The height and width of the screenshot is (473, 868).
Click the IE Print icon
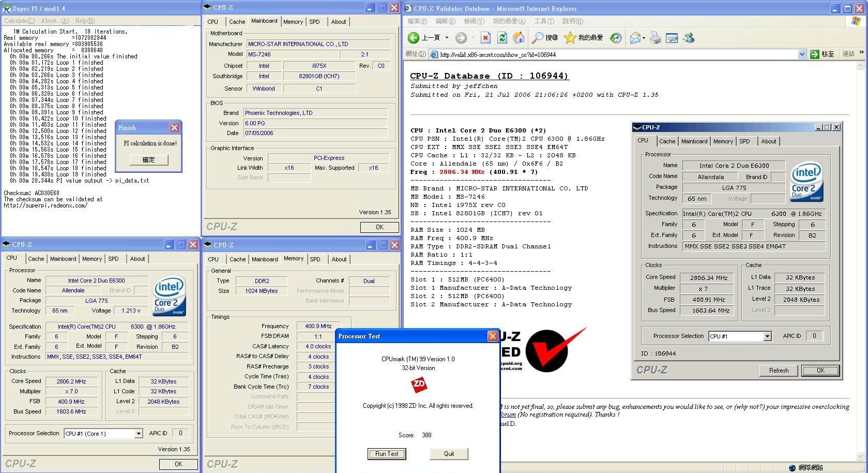[655, 38]
